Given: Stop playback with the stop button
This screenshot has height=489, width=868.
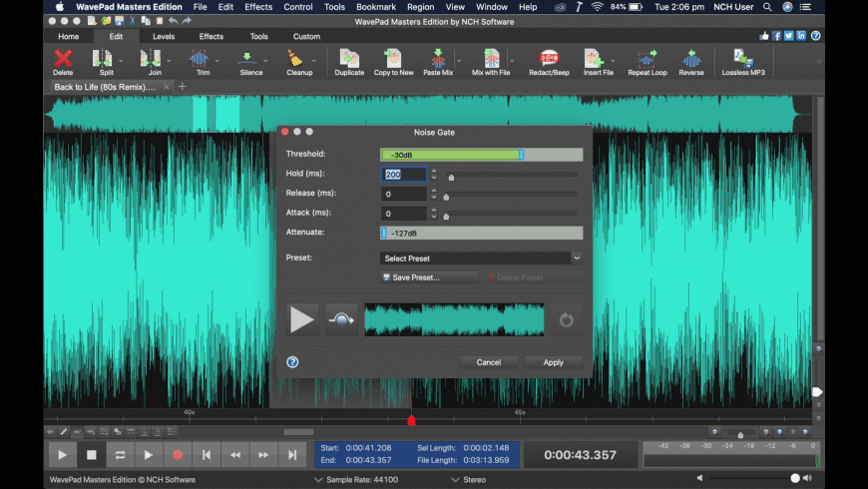Looking at the screenshot, I should point(92,455).
